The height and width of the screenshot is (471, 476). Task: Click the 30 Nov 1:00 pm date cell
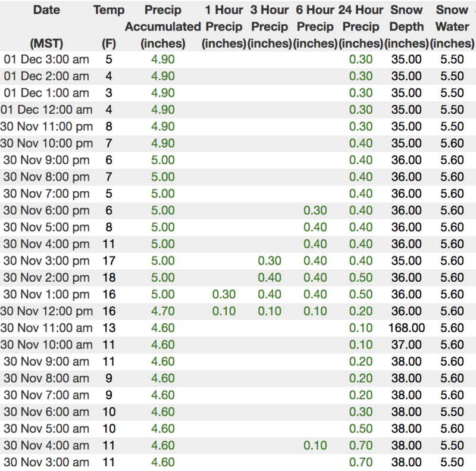coord(46,295)
